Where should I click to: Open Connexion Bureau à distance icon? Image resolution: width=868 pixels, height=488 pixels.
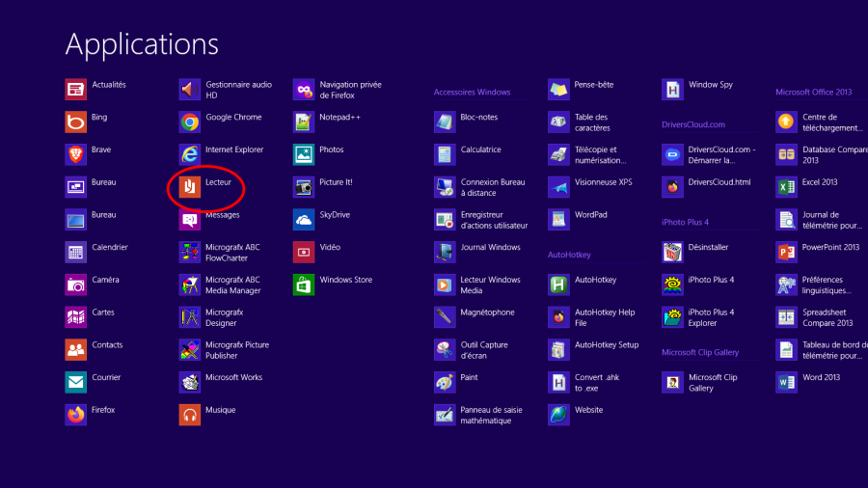click(x=445, y=187)
